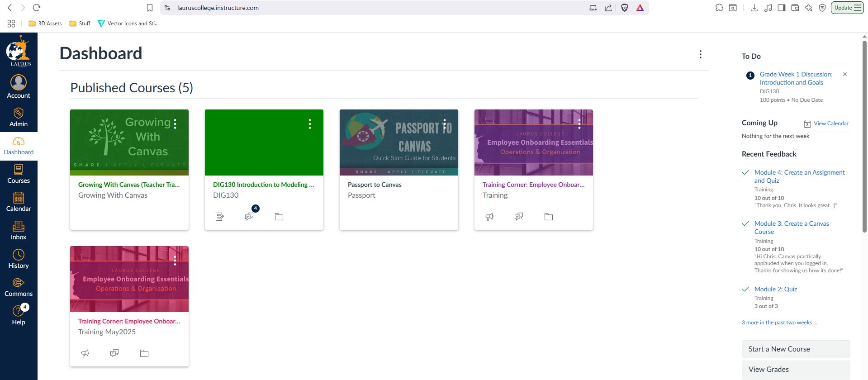Image resolution: width=868 pixels, height=380 pixels.
Task: Open the Dashboard options kebab menu
Action: point(700,54)
